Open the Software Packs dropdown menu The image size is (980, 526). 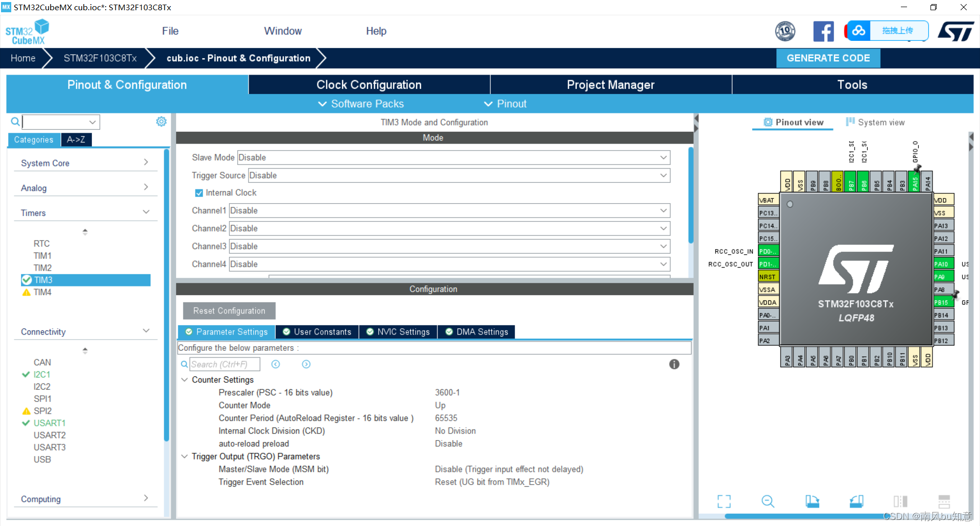[361, 104]
